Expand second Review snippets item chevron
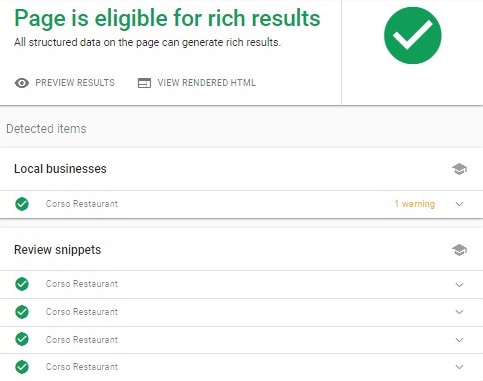This screenshot has height=381, width=483. [x=459, y=312]
